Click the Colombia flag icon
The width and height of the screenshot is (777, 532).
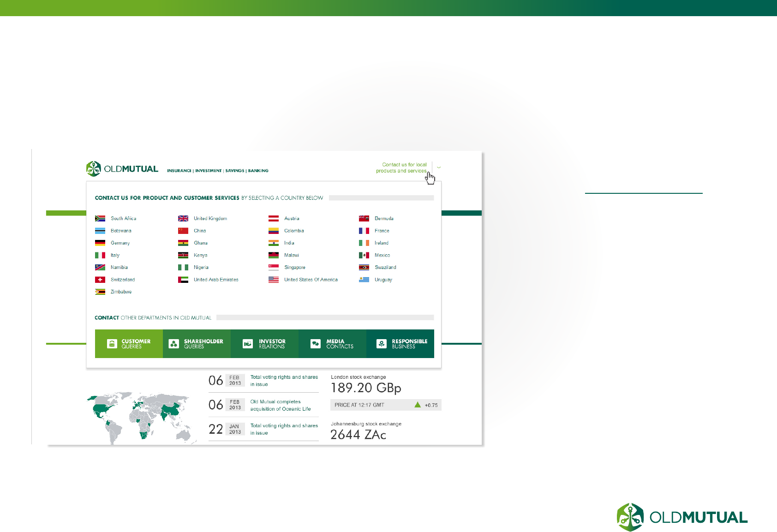coord(274,231)
